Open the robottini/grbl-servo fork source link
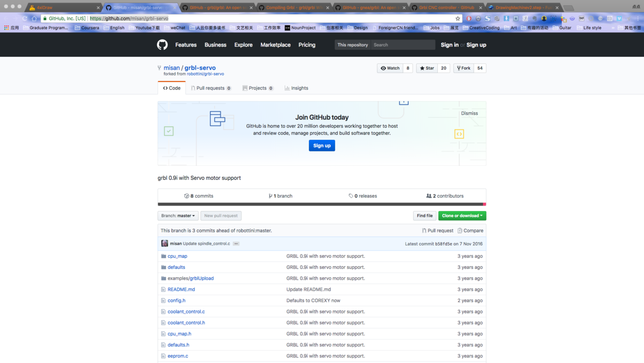This screenshot has height=363, width=644. point(206,74)
